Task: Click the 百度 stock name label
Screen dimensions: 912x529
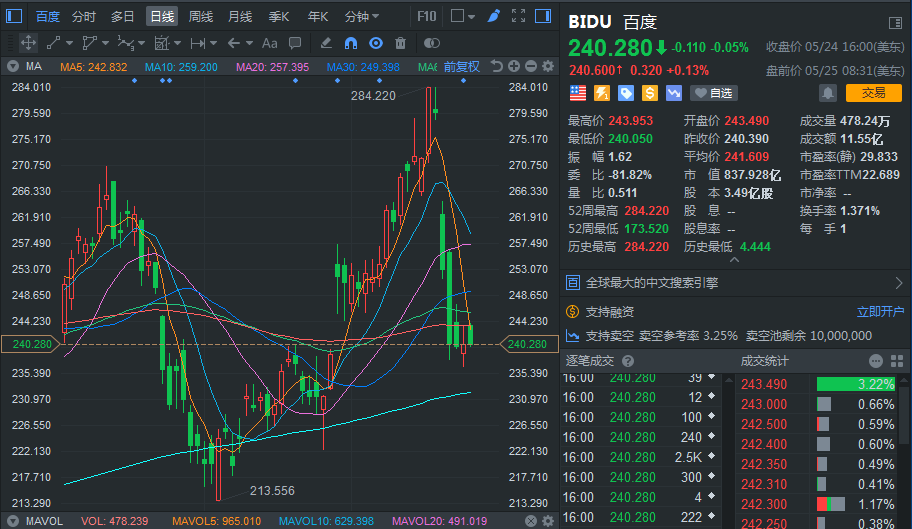Action: [48, 16]
